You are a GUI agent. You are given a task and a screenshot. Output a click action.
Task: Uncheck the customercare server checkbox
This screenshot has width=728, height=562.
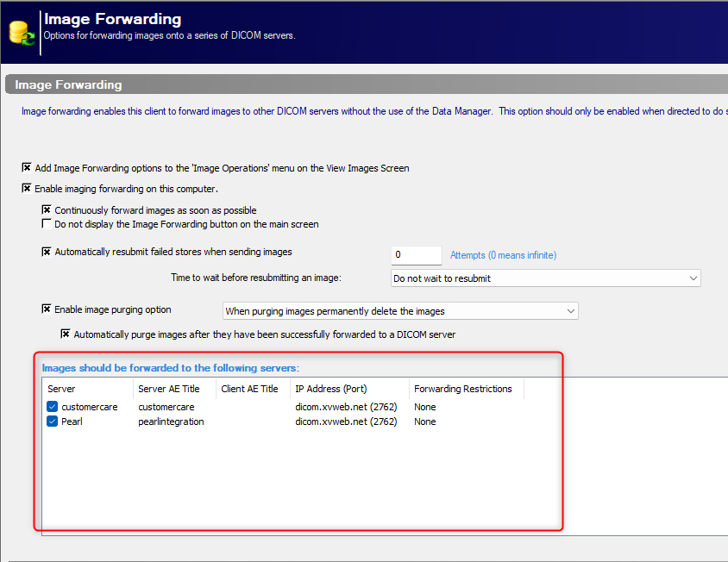point(52,407)
